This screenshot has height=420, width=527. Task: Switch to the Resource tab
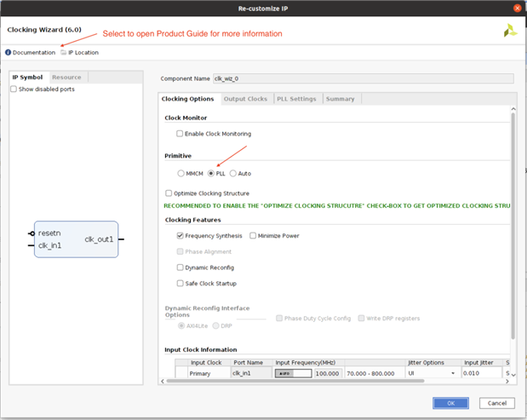[66, 78]
